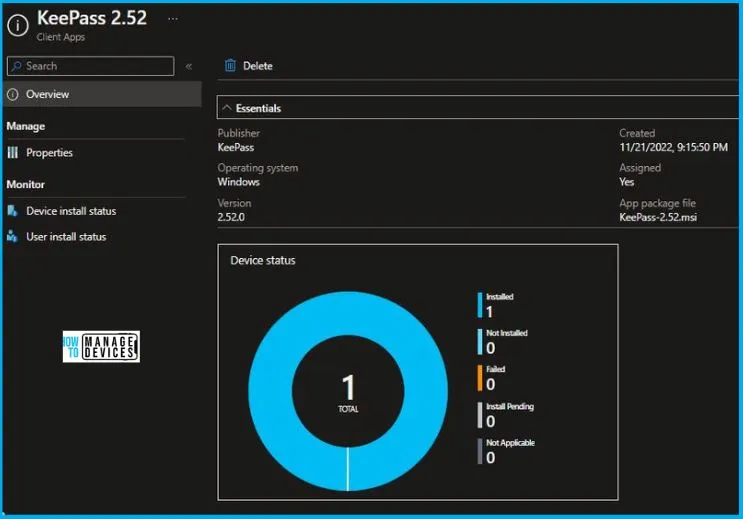Image resolution: width=743 pixels, height=519 pixels.
Task: Select operating system value Windows
Action: click(x=238, y=182)
